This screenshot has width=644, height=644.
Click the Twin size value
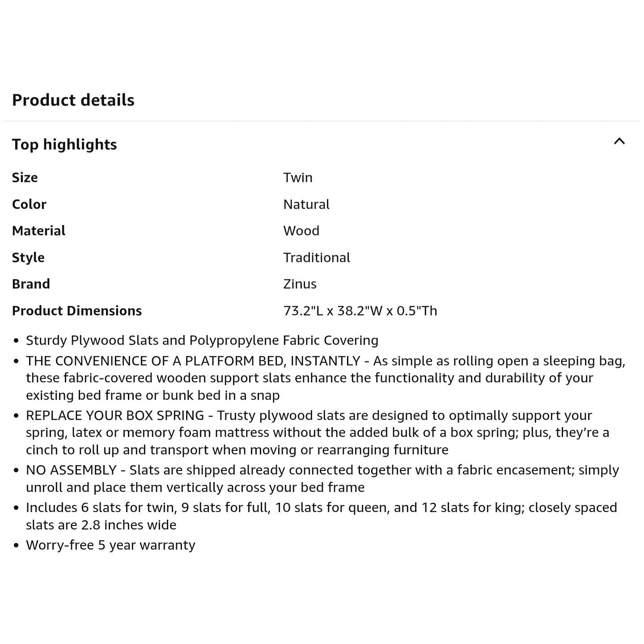298,178
